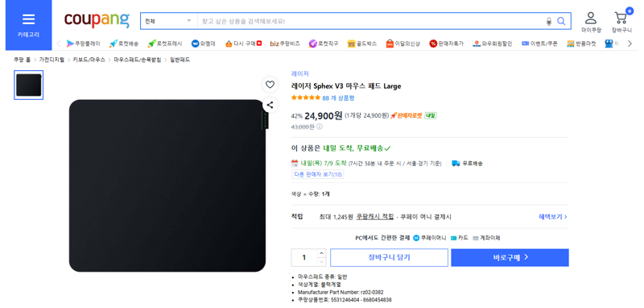Click 바로구매 button
The width and height of the screenshot is (644, 308).
510,257
